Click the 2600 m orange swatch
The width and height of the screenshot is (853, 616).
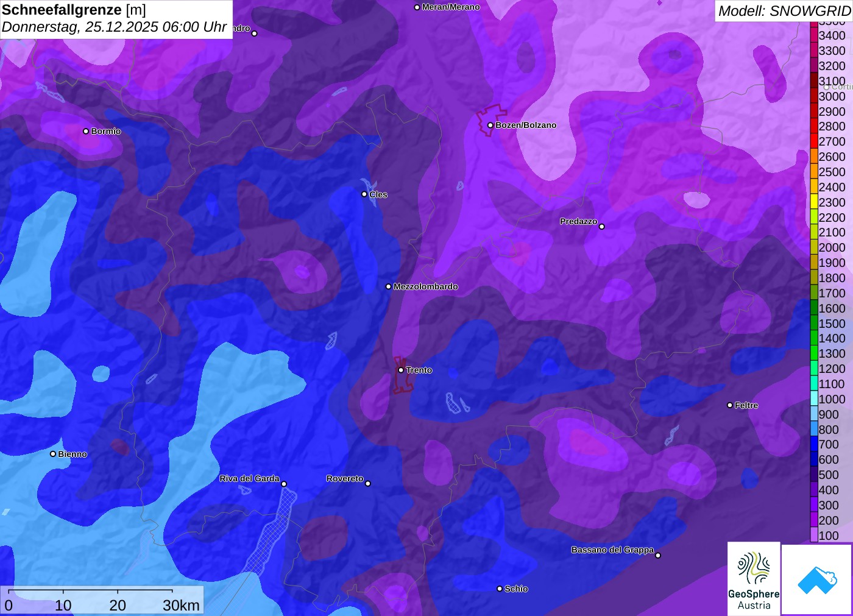[x=813, y=157]
